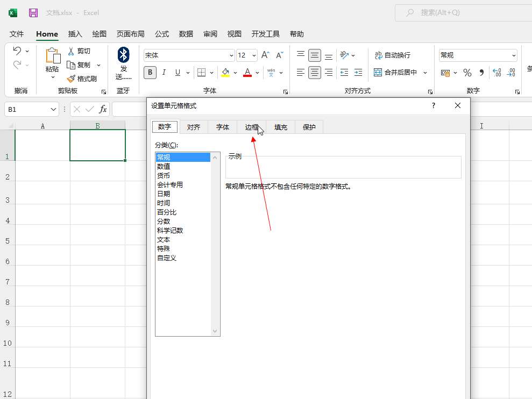The width and height of the screenshot is (532, 399).
Task: Apply Comma Style format
Action: click(x=481, y=73)
